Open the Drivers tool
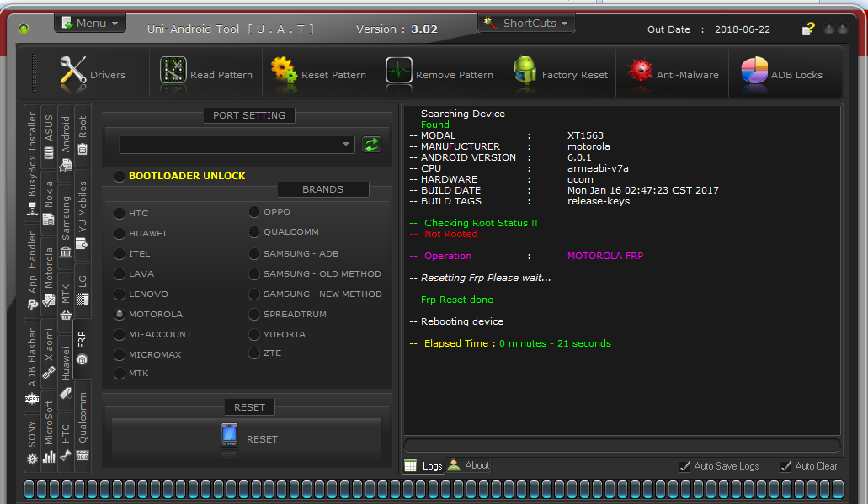Viewport: 868px width, 504px height. pos(92,73)
